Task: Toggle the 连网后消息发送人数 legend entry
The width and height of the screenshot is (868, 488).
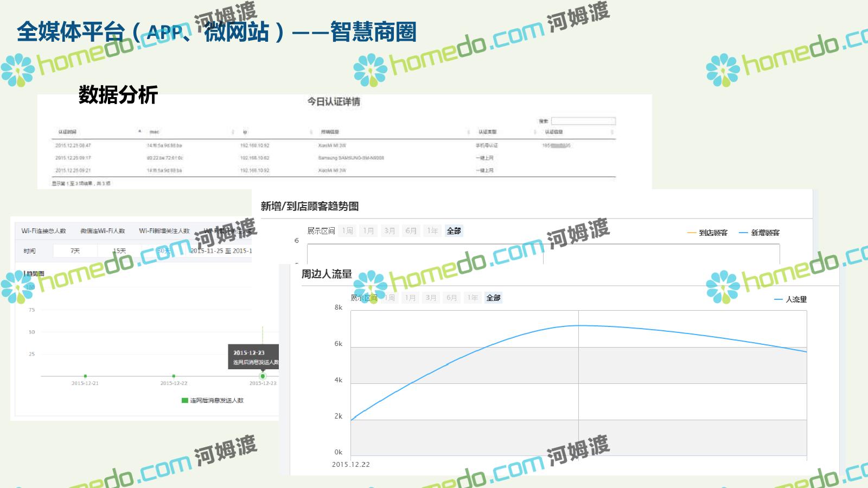Action: [212, 400]
